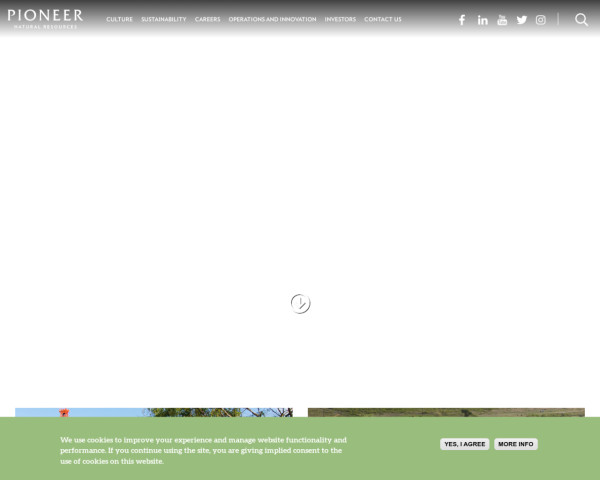Viewport: 600px width, 480px height.
Task: Open Pioneer's LinkedIn page
Action: (483, 20)
